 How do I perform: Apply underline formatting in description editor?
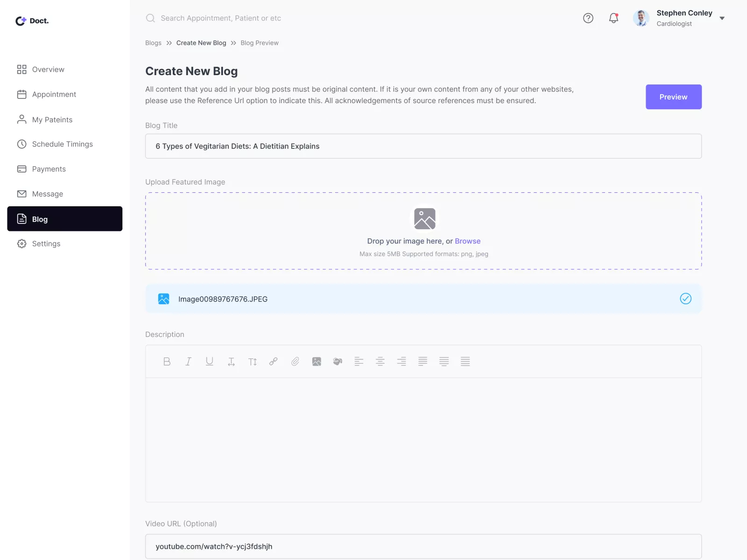pyautogui.click(x=210, y=362)
